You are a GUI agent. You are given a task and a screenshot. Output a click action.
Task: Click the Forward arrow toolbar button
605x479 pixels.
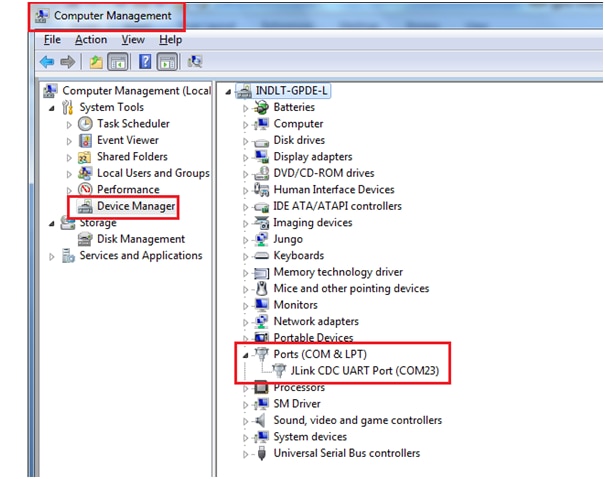click(x=68, y=62)
